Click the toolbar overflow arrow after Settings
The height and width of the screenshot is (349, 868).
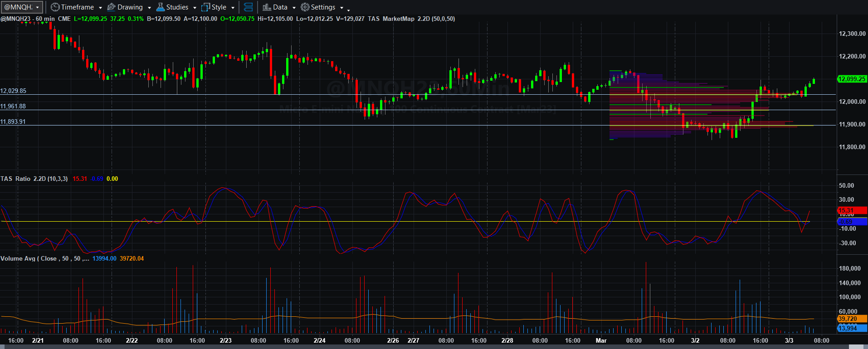348,9
